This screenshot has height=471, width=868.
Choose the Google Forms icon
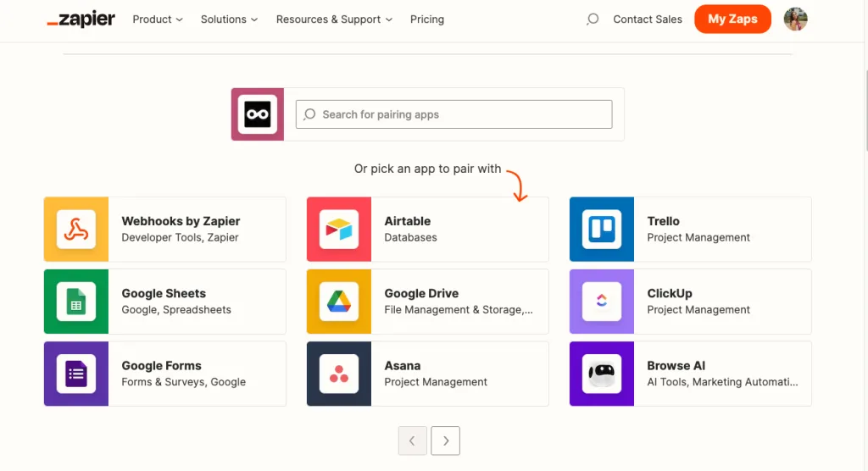point(76,374)
